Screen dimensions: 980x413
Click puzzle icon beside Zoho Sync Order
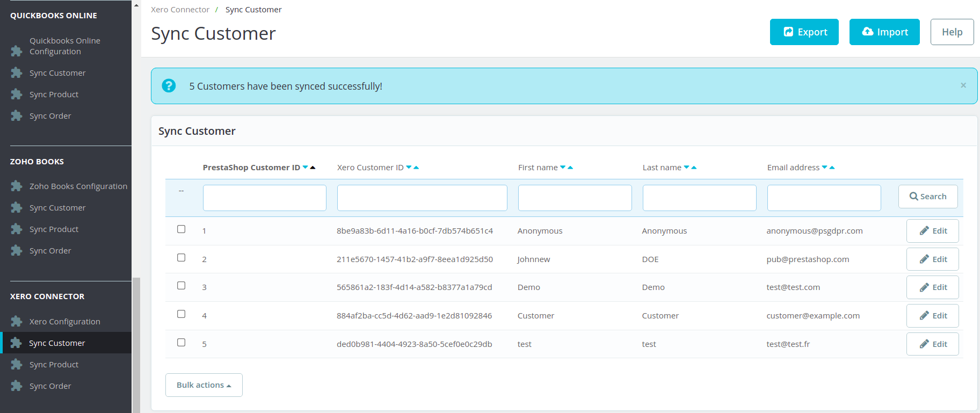pyautogui.click(x=17, y=250)
